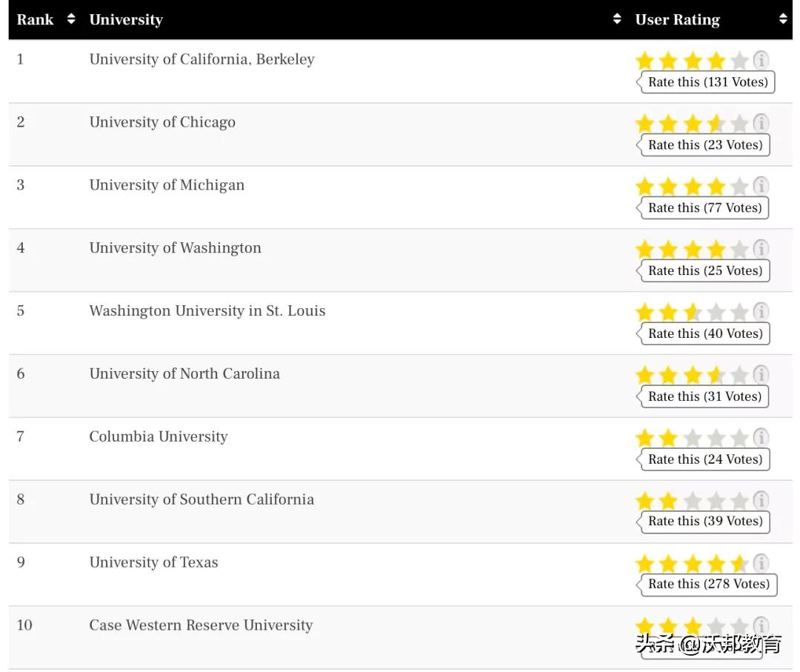800x672 pixels.
Task: Sort by User Rating column arrows
Action: [x=783, y=19]
